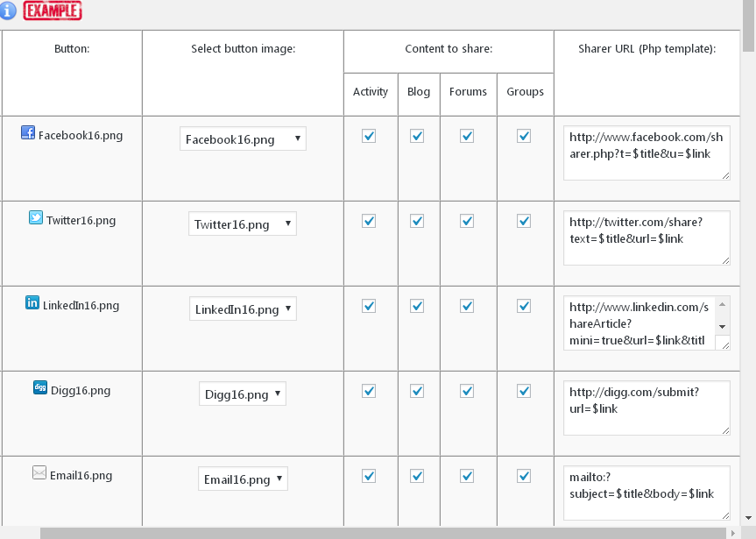Click the LinkedIn16.png icon
Viewport: 756px width, 539px height.
(32, 303)
